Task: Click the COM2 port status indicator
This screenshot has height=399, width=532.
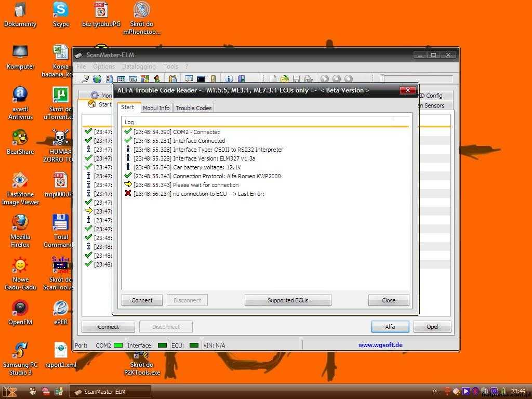Action: 118,345
